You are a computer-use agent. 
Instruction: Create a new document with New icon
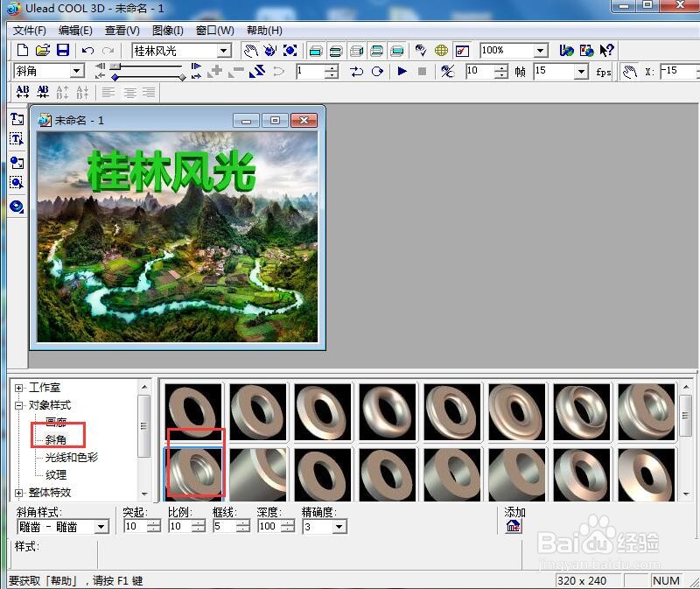pos(23,51)
